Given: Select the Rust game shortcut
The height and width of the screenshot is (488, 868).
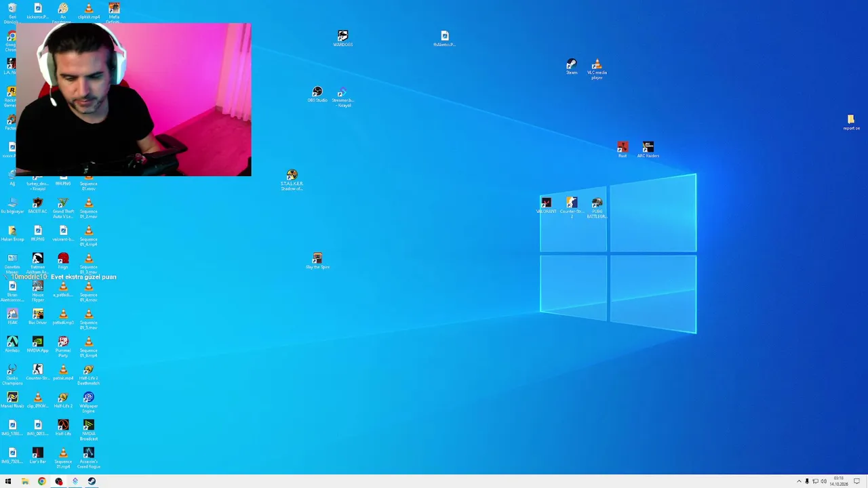Looking at the screenshot, I should (x=623, y=150).
